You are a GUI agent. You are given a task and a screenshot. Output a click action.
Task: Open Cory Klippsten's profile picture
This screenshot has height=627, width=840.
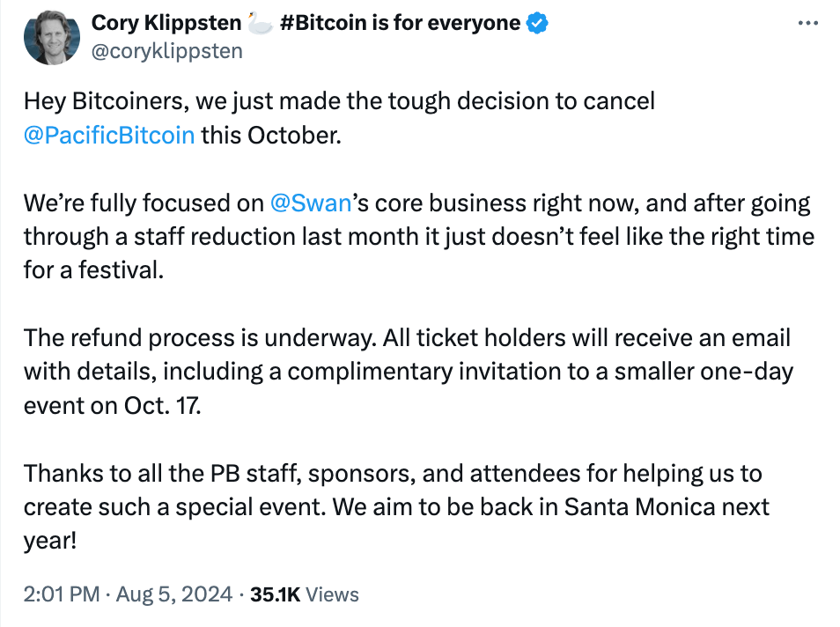pos(52,37)
